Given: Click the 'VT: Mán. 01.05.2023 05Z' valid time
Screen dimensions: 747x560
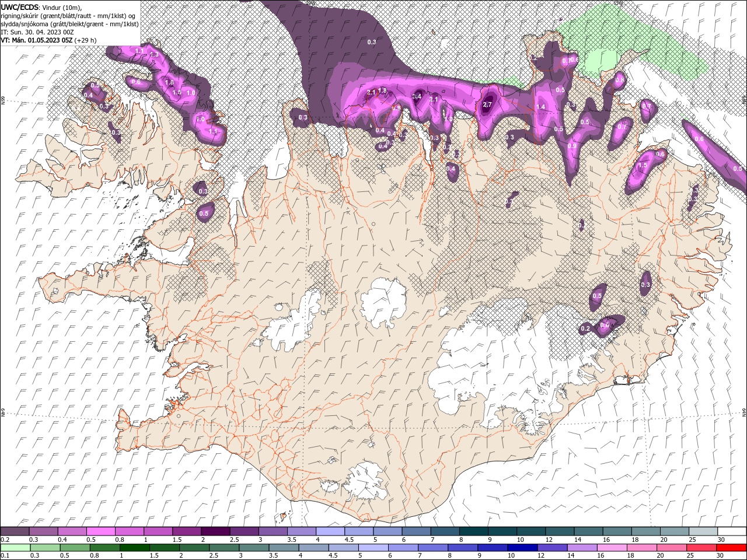Looking at the screenshot, I should [36, 40].
